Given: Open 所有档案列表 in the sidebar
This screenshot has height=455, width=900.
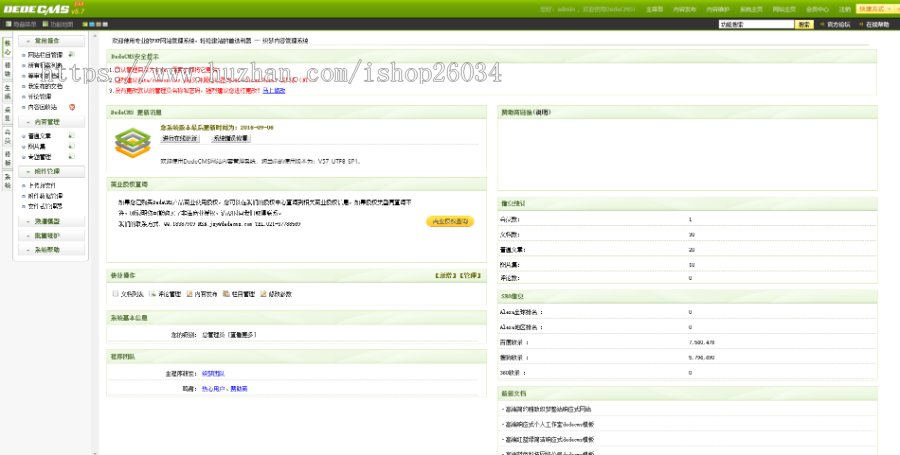Looking at the screenshot, I should pos(44,65).
